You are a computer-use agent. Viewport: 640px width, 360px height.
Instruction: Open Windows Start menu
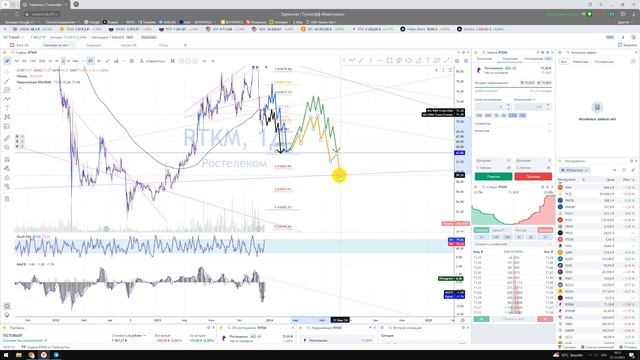6,355
